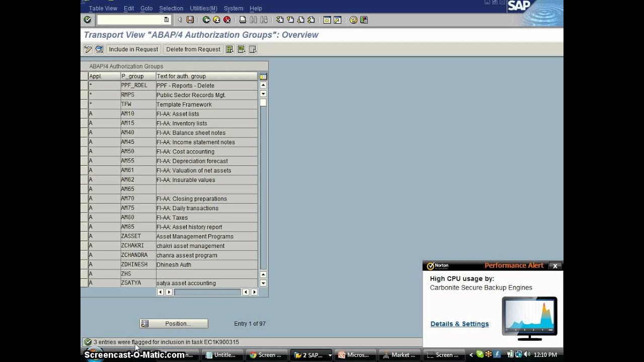This screenshot has width=644, height=362.
Task: Click the horizontal scroll left arrow under the table
Action: tap(160, 292)
